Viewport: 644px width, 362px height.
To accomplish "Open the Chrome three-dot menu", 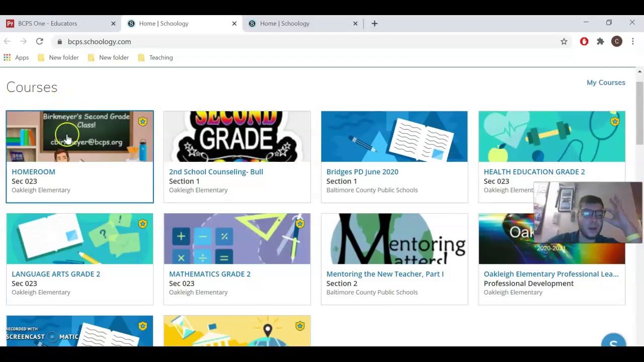I will [x=633, y=42].
